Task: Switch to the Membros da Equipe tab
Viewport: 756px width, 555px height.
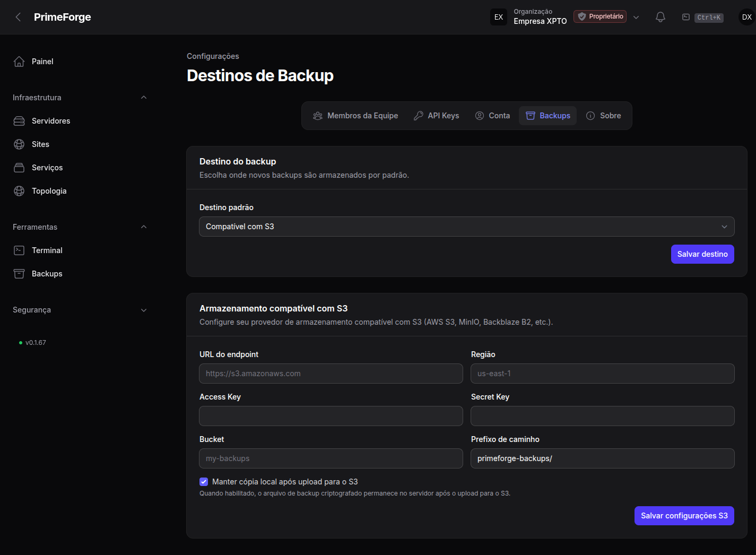Action: (355, 116)
